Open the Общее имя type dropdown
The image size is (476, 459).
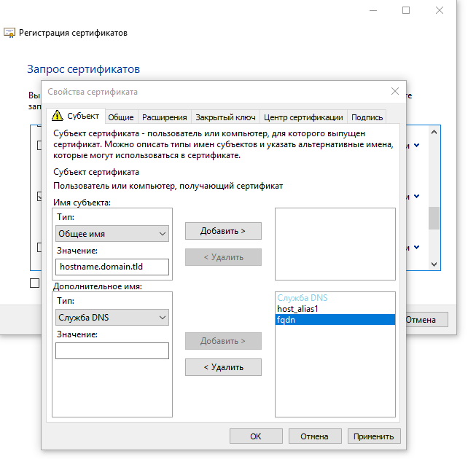112,234
